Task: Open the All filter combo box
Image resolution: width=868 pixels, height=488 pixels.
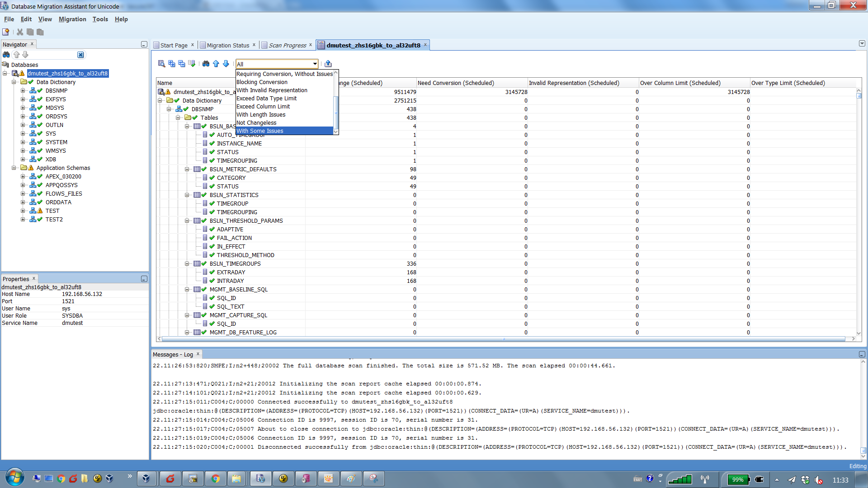Action: (x=277, y=64)
